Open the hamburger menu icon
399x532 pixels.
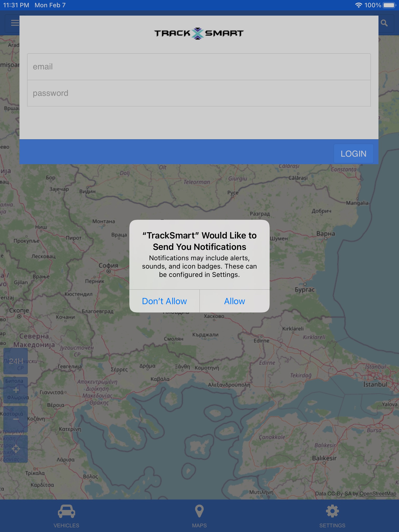pyautogui.click(x=15, y=23)
